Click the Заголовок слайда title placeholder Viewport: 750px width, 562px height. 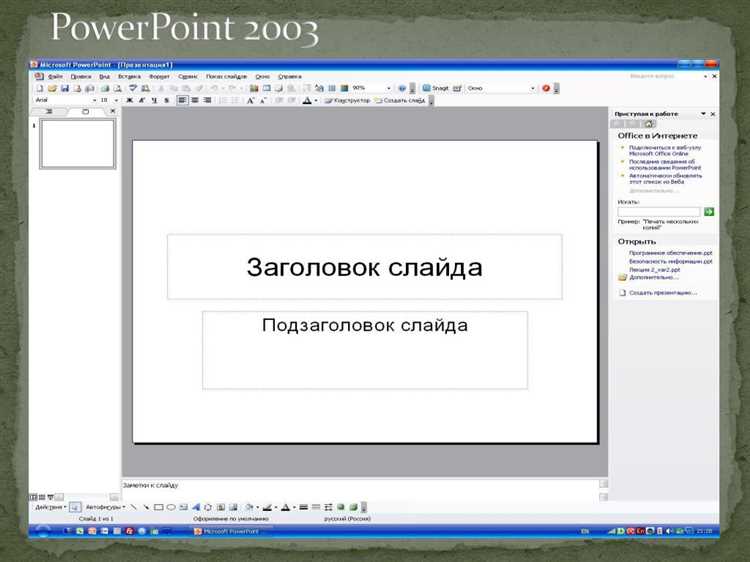point(364,267)
